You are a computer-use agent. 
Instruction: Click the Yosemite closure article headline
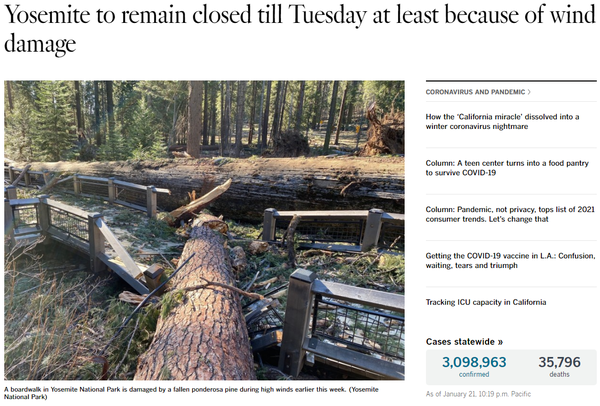pos(300,29)
